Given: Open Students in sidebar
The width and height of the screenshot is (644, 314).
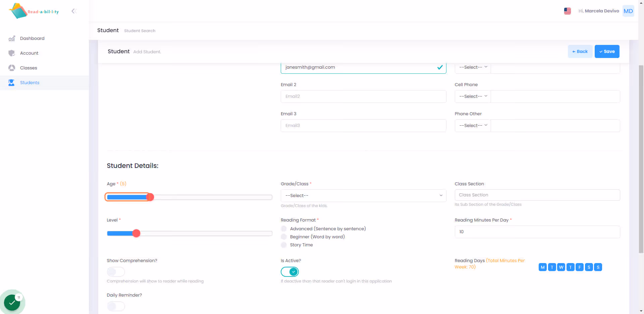Looking at the screenshot, I should pyautogui.click(x=30, y=82).
